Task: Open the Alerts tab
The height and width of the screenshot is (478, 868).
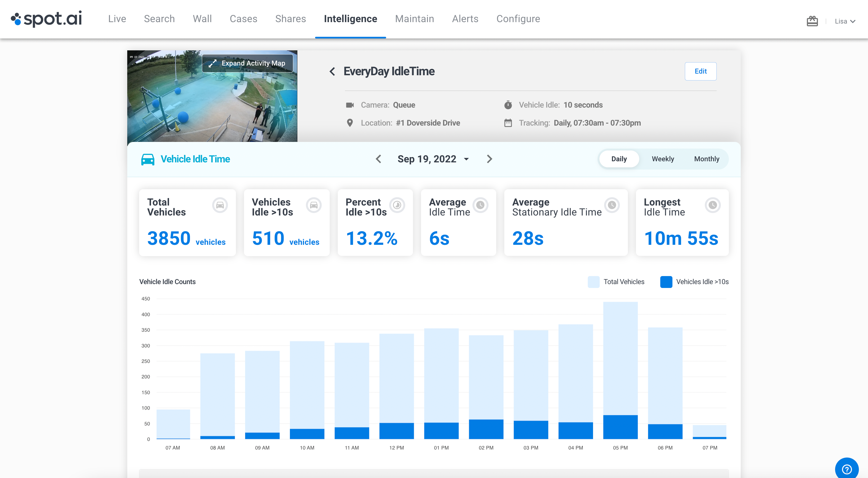Action: click(465, 19)
